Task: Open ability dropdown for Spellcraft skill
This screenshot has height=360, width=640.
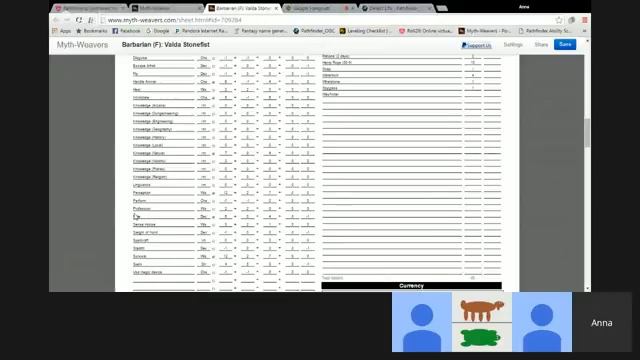Action: (x=204, y=240)
